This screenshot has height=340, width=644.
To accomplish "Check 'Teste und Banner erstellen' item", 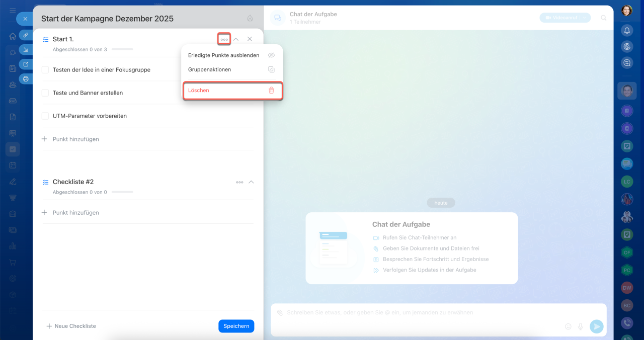I will (x=45, y=93).
